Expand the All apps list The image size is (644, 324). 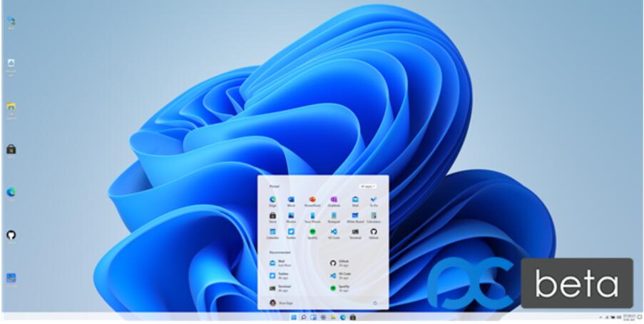(x=367, y=186)
